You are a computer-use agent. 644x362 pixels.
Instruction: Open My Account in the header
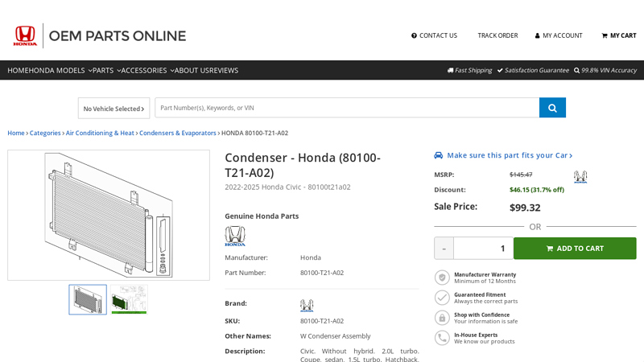559,35
